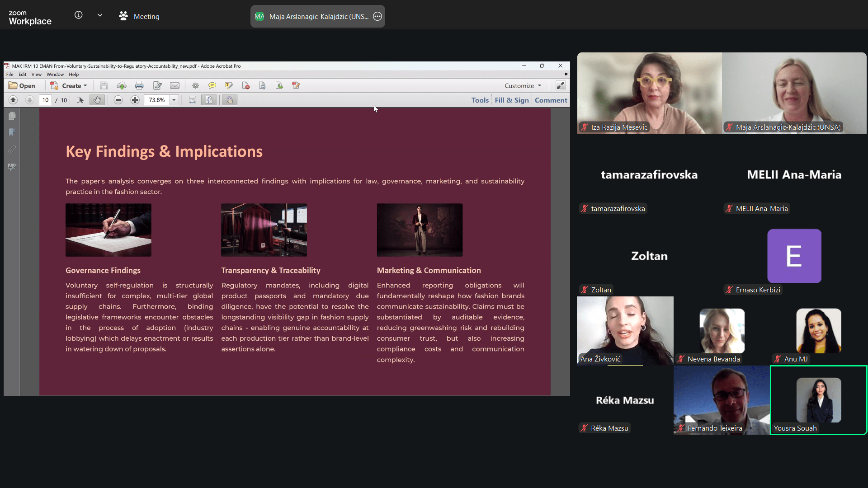Click the email envelope icon

(x=175, y=86)
